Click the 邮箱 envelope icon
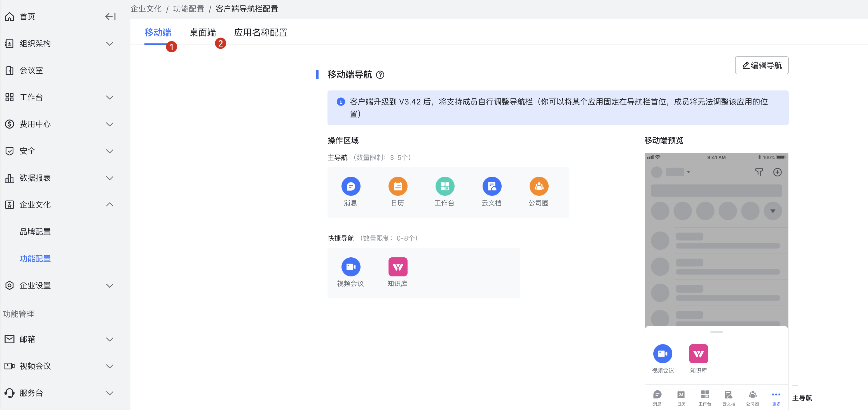This screenshot has height=410, width=868. pyautogui.click(x=10, y=339)
